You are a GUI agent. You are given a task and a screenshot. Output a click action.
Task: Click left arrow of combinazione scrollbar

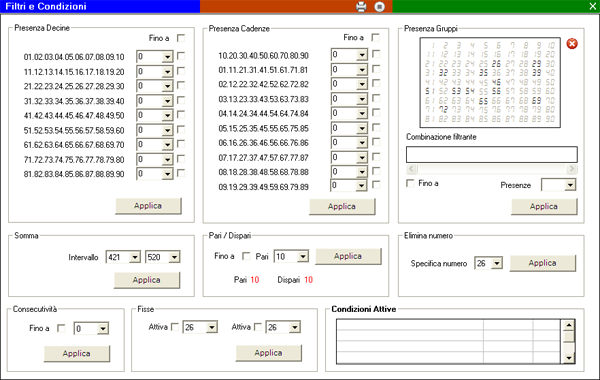point(411,169)
